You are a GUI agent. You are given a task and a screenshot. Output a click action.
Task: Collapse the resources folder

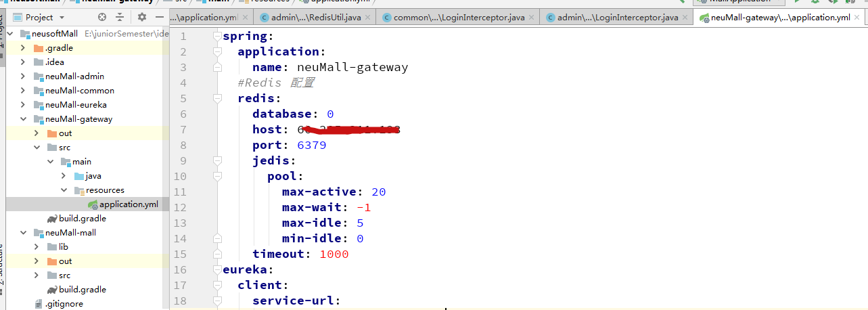point(64,190)
